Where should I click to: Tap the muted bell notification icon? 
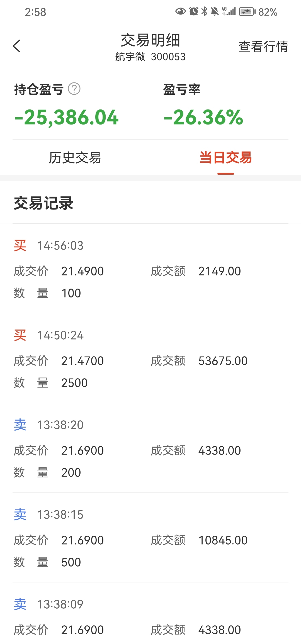pos(214,11)
